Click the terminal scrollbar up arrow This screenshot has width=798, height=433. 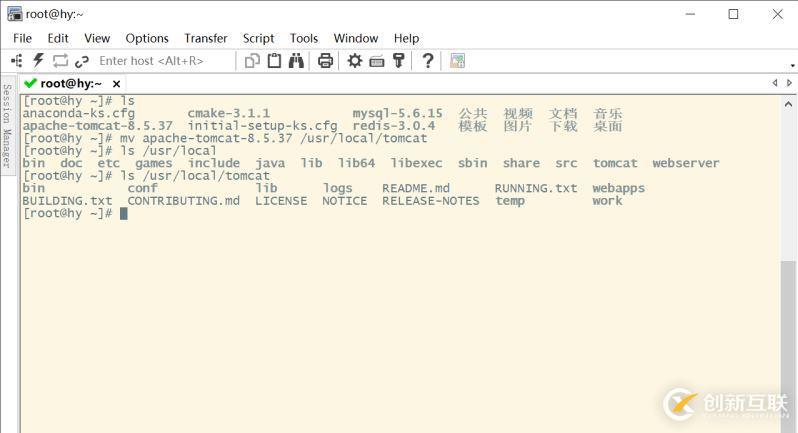[x=788, y=104]
